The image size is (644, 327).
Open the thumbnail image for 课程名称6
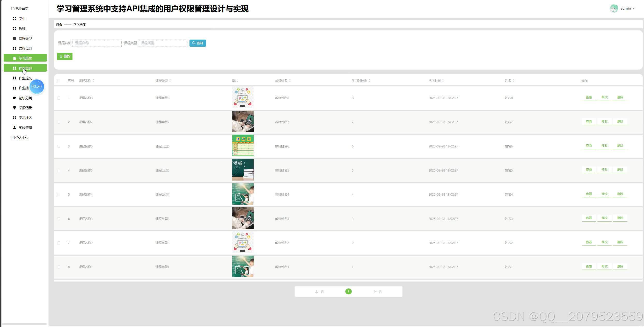[x=243, y=146]
